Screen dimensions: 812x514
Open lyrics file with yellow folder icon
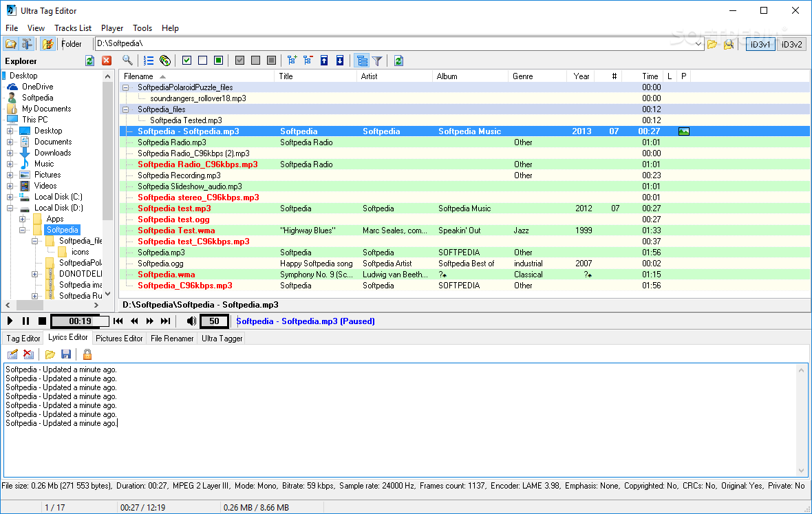click(x=50, y=354)
